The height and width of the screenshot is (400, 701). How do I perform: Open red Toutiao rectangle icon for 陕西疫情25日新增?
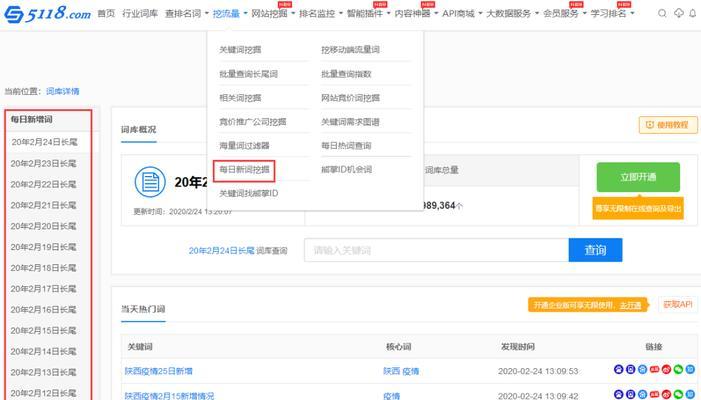655,369
